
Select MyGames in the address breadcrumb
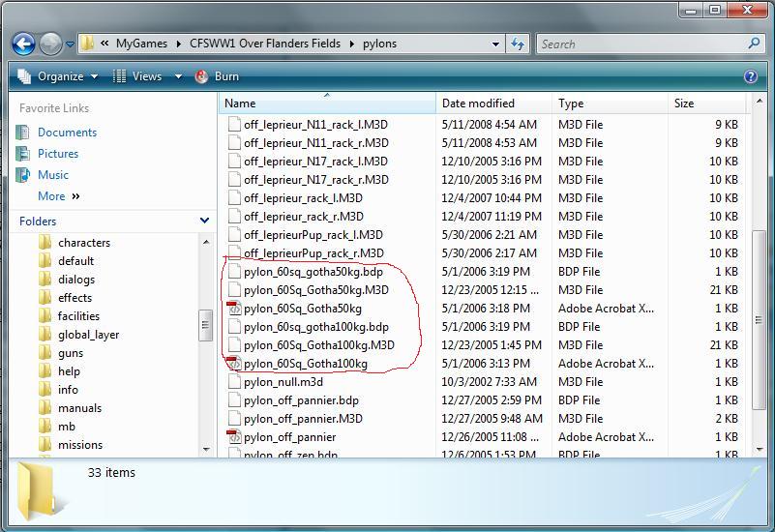(141, 44)
